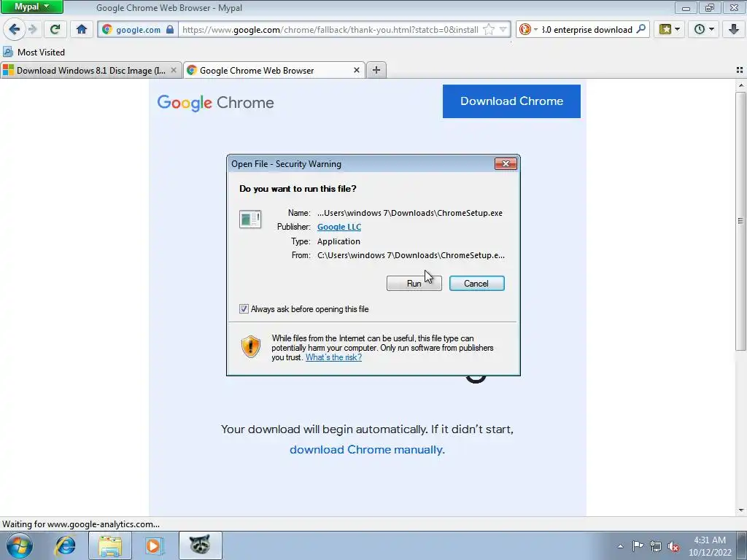Open the Google LLC publisher link
The image size is (747, 560).
339,227
